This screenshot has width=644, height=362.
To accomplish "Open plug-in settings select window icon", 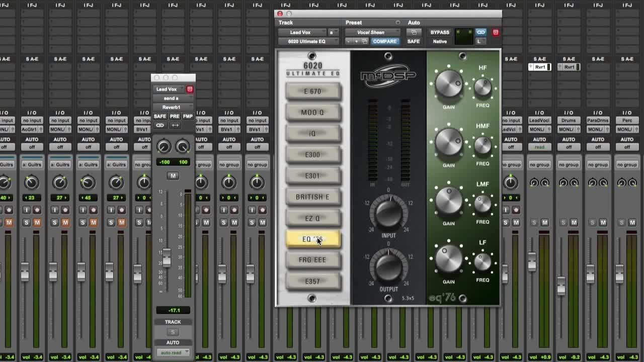I will 365,41.
